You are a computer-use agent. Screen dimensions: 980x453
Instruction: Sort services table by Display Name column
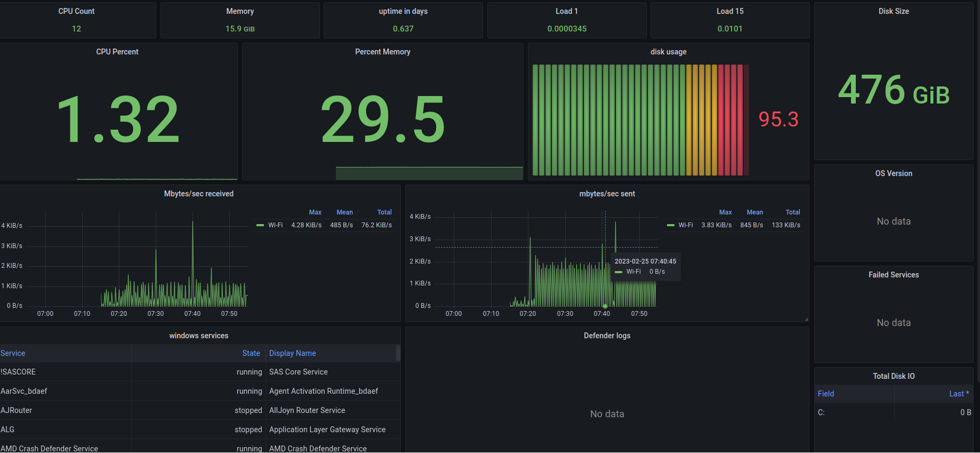tap(293, 353)
